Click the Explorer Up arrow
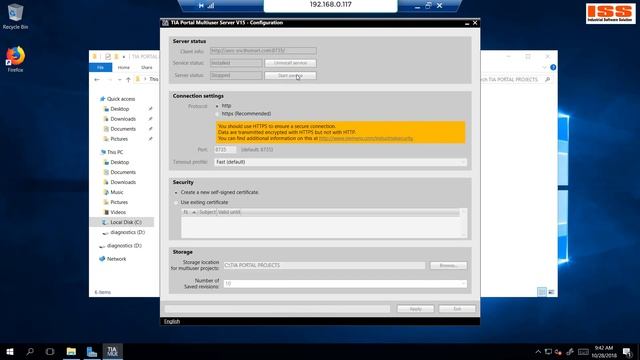 tap(128, 80)
